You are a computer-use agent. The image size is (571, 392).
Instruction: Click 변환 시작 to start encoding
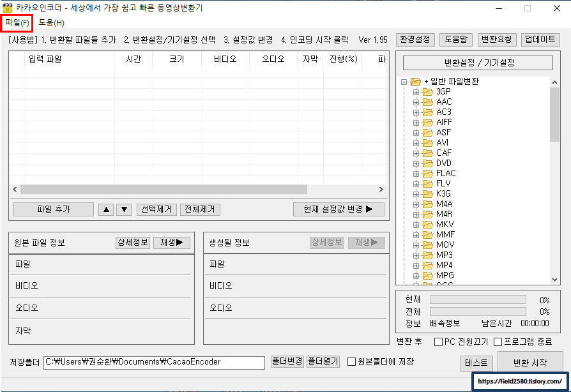click(530, 363)
